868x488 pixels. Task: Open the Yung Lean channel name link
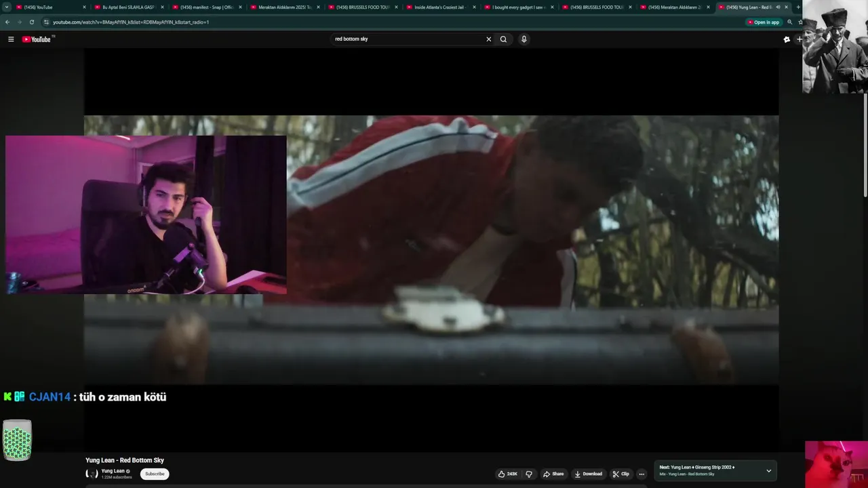pyautogui.click(x=113, y=470)
